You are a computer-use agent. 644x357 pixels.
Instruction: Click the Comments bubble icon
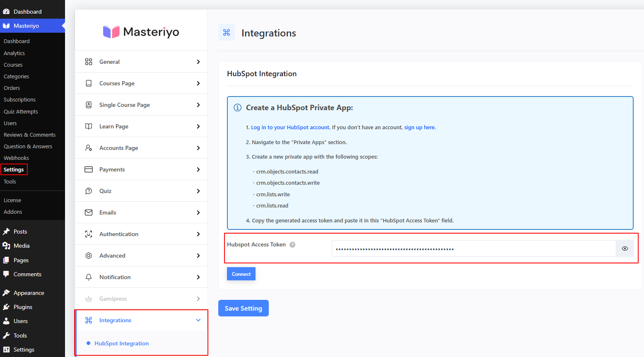(x=6, y=274)
